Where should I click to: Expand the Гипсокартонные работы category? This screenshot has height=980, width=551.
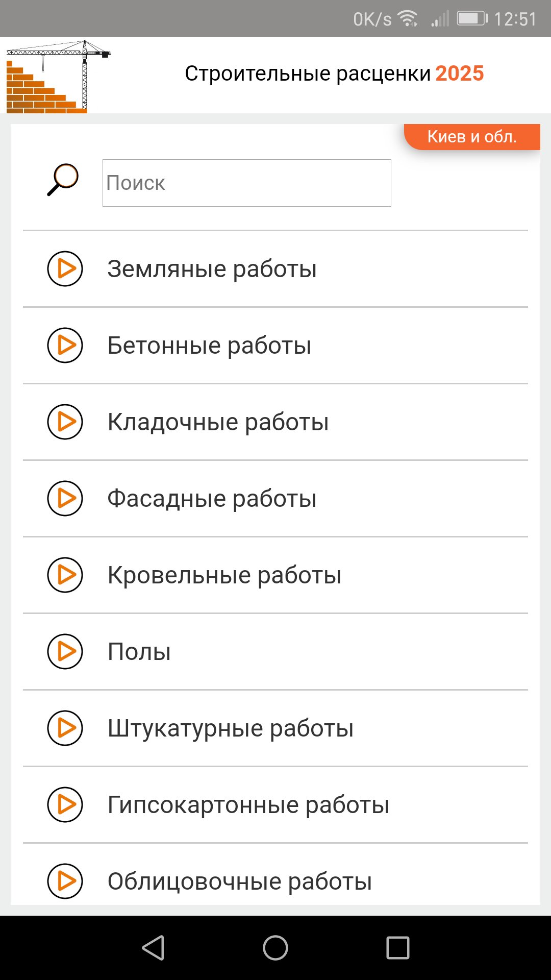tap(65, 804)
